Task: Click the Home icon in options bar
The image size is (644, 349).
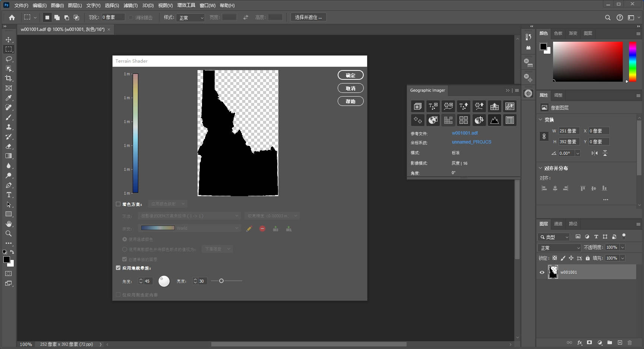Action: point(12,18)
